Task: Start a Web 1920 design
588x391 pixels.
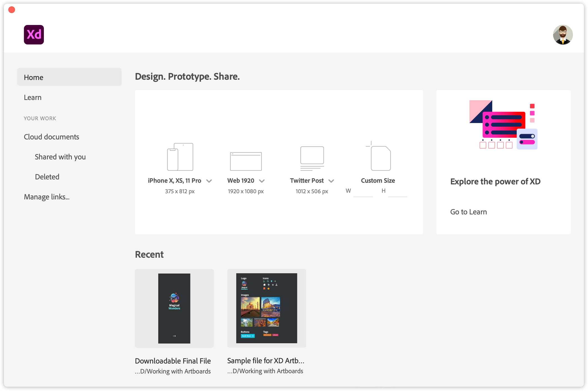Action: click(246, 161)
